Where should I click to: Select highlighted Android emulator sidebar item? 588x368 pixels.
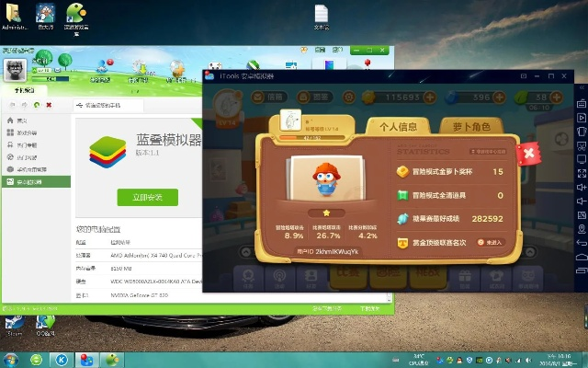36,182
